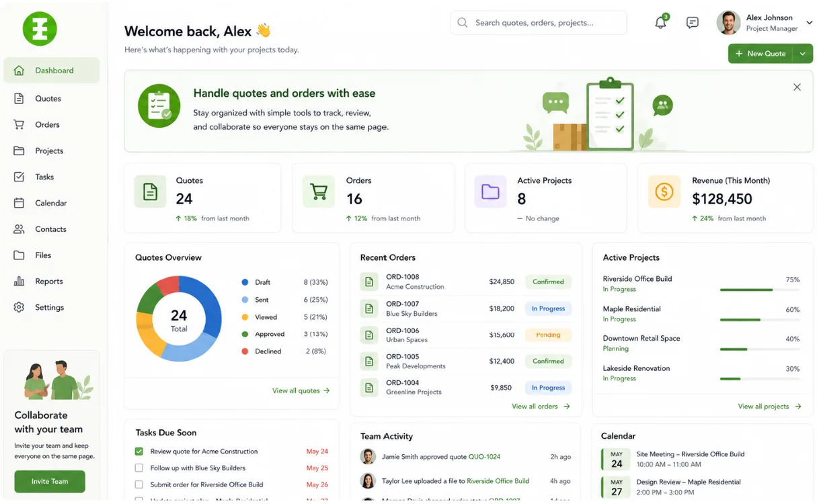Click the Files folder icon in the sidebar

pyautogui.click(x=19, y=255)
